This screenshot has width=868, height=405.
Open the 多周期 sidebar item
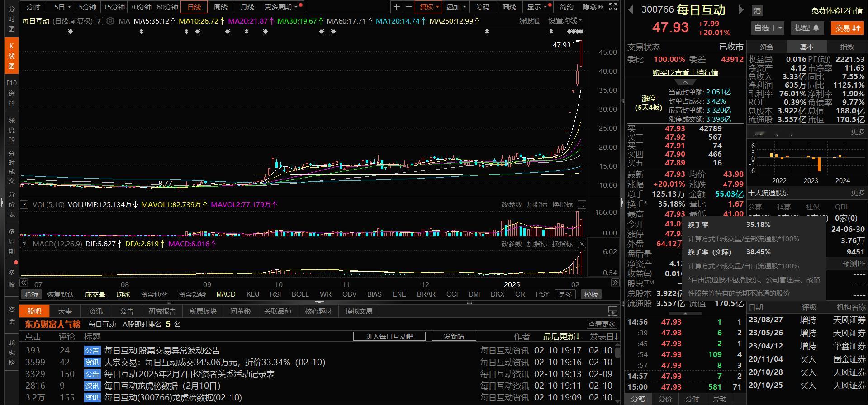point(12,241)
